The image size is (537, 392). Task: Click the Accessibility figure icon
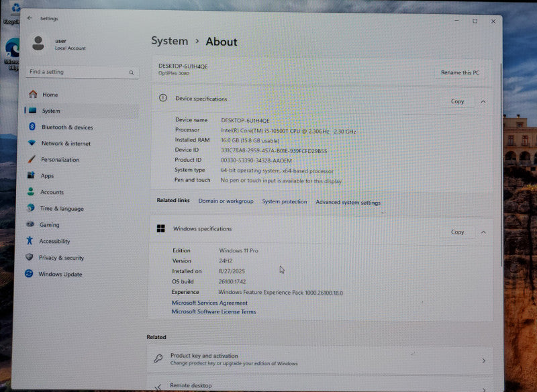(x=30, y=240)
